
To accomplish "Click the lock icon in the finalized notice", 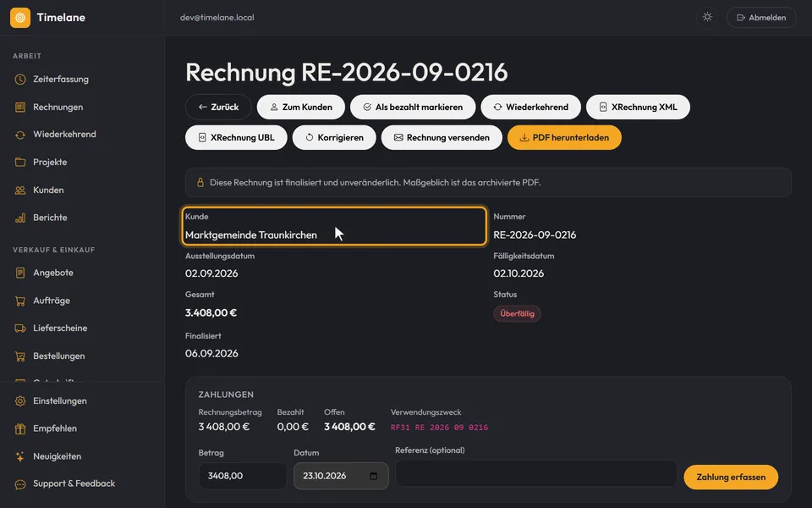I will click(x=200, y=183).
